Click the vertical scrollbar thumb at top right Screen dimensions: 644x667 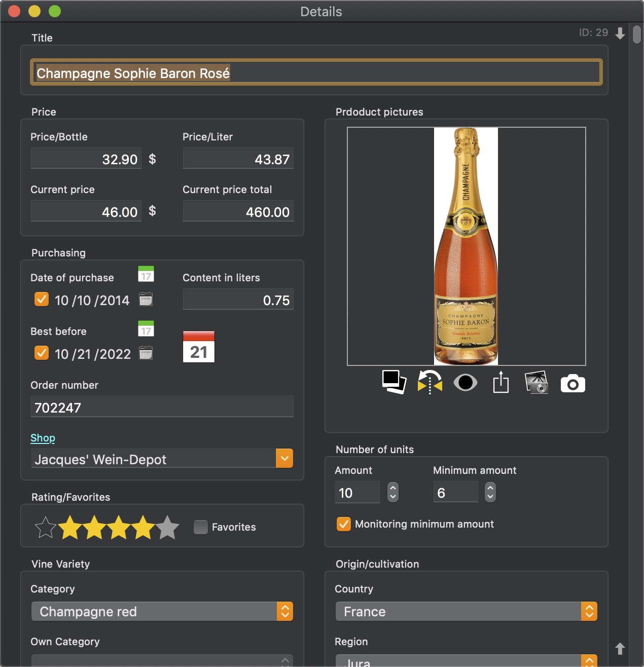[637, 34]
